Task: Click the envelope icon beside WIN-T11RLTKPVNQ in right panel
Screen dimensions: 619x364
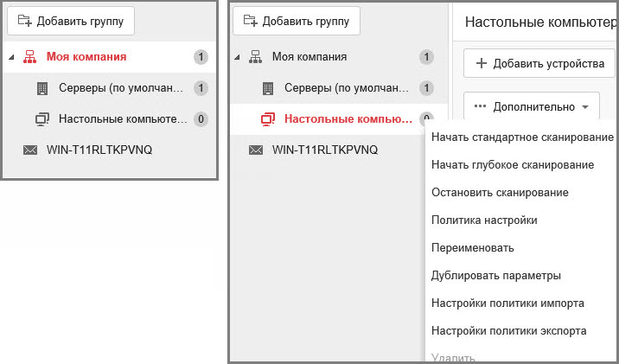Action: coord(255,150)
